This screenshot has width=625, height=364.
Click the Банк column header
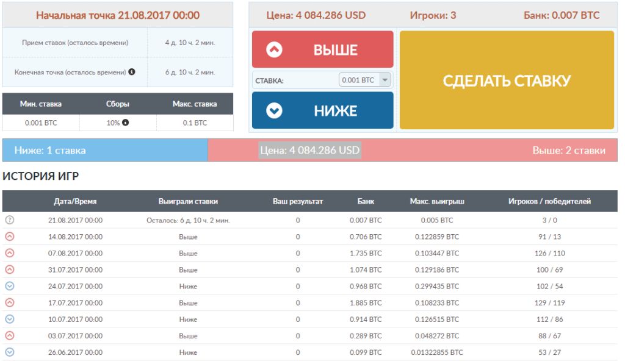(x=366, y=201)
